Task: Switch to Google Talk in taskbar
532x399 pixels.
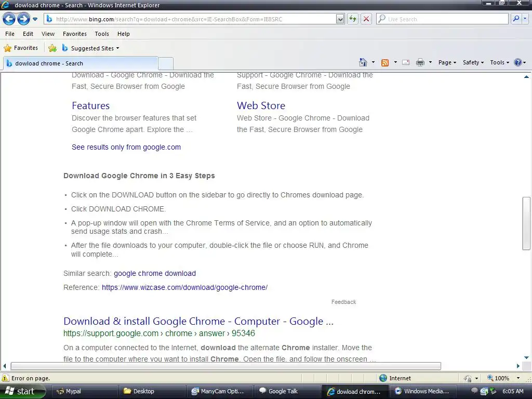Action: (x=288, y=391)
